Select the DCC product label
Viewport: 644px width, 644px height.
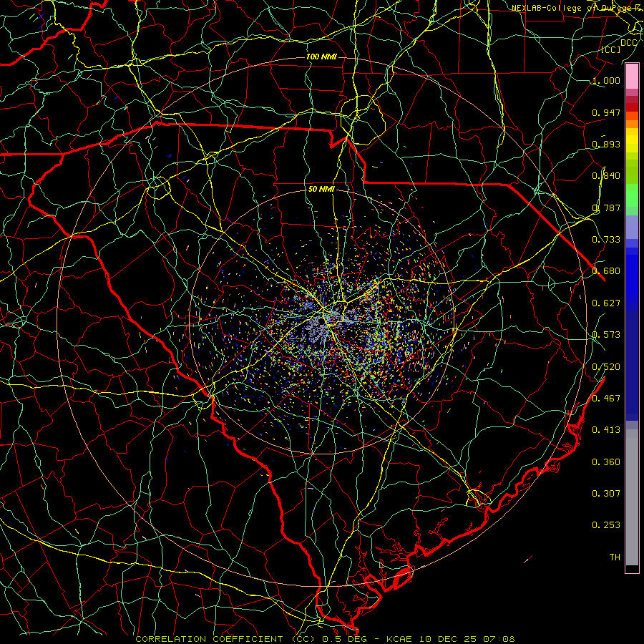[x=628, y=43]
